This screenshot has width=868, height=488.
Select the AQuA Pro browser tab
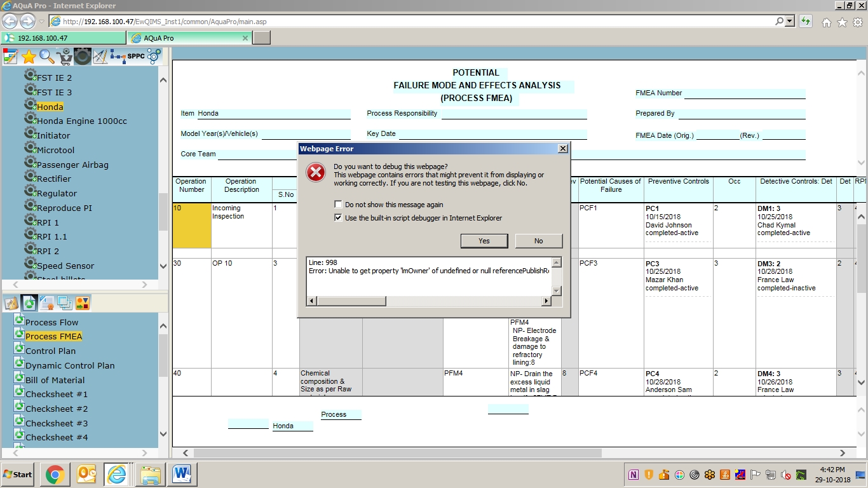(189, 38)
